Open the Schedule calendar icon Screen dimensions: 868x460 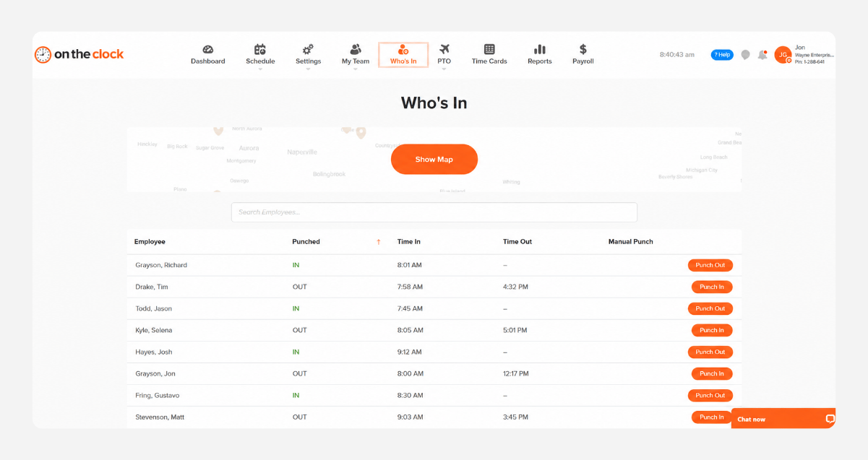[x=260, y=50]
